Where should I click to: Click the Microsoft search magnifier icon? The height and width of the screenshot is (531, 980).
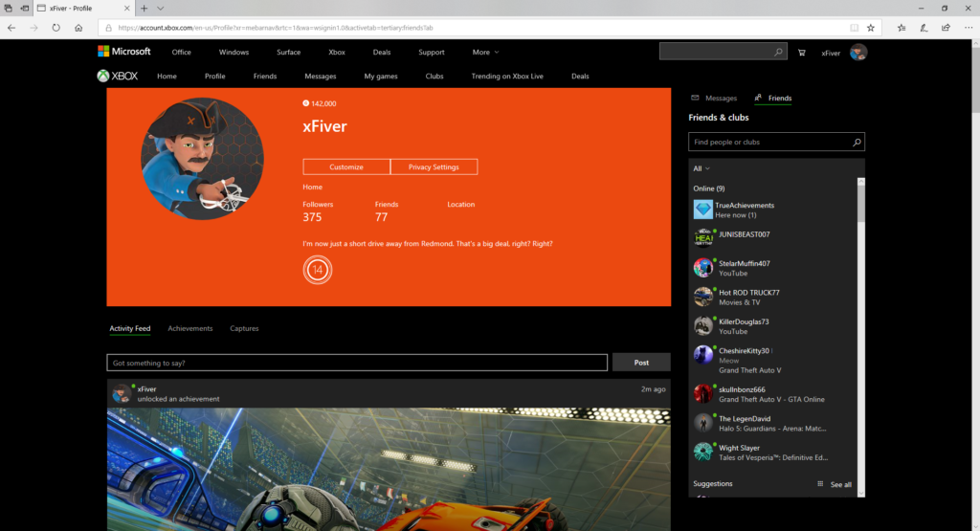coord(779,53)
